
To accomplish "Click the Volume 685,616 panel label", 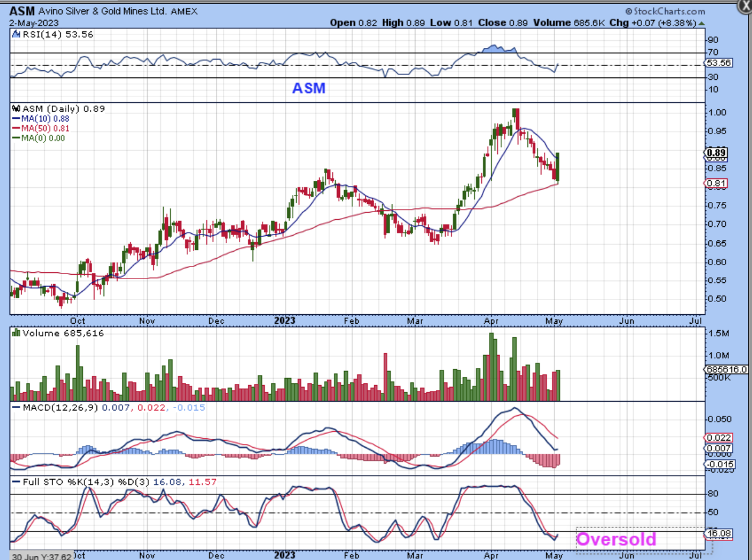I will [59, 334].
